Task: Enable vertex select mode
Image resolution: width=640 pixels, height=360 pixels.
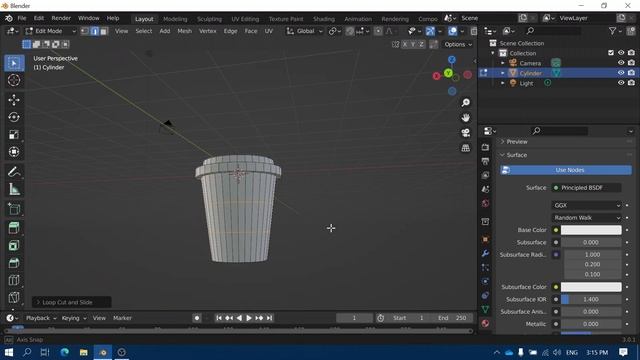Action: click(85, 31)
